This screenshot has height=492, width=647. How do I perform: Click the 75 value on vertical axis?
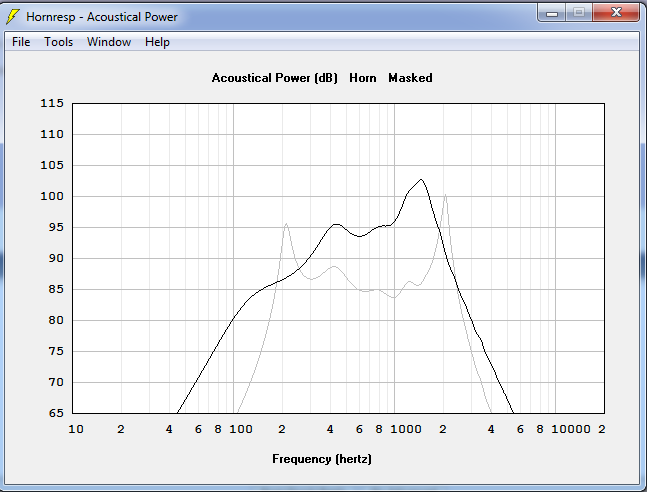pos(56,351)
